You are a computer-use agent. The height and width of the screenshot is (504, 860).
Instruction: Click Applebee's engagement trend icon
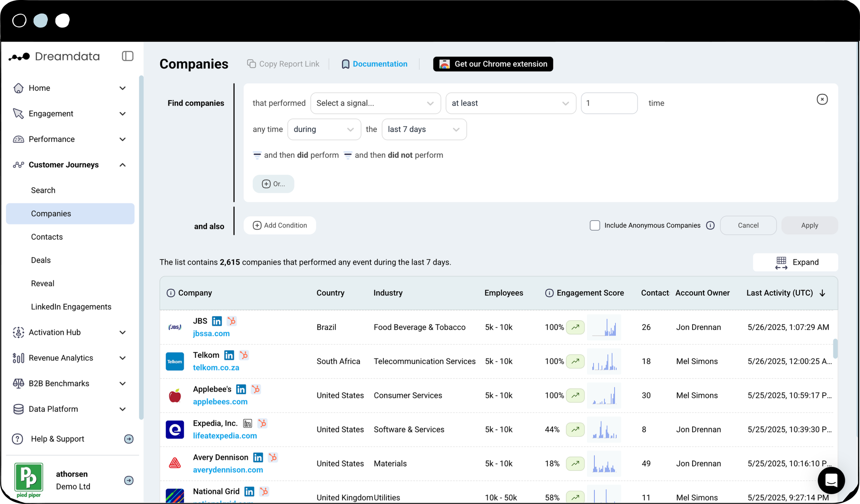click(575, 395)
